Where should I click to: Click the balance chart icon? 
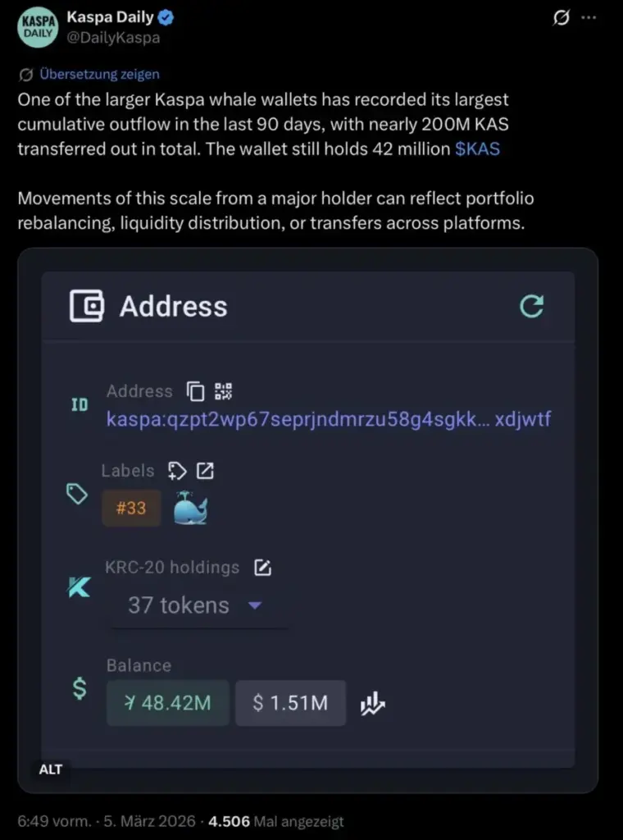pos(373,703)
